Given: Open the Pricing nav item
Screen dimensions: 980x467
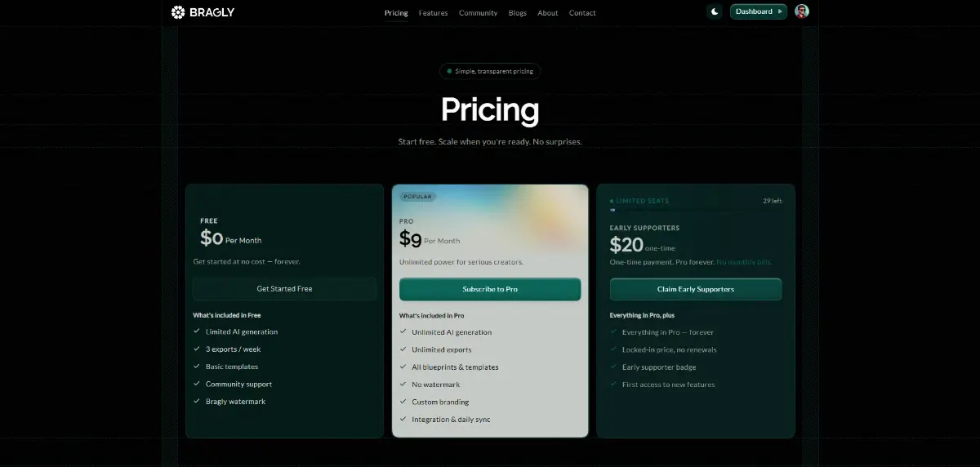Looking at the screenshot, I should [x=396, y=13].
